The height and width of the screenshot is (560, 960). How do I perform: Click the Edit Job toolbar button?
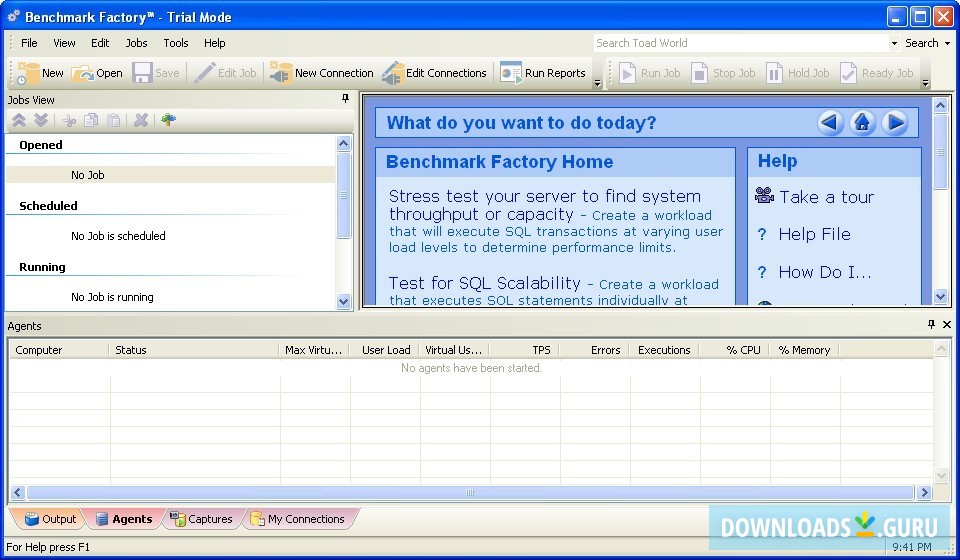[x=225, y=73]
